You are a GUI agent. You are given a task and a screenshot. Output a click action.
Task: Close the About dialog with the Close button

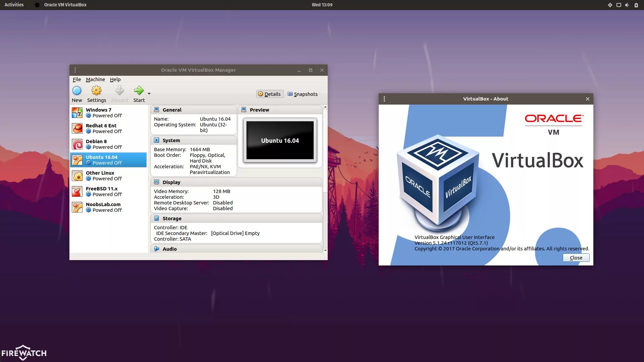tap(576, 258)
